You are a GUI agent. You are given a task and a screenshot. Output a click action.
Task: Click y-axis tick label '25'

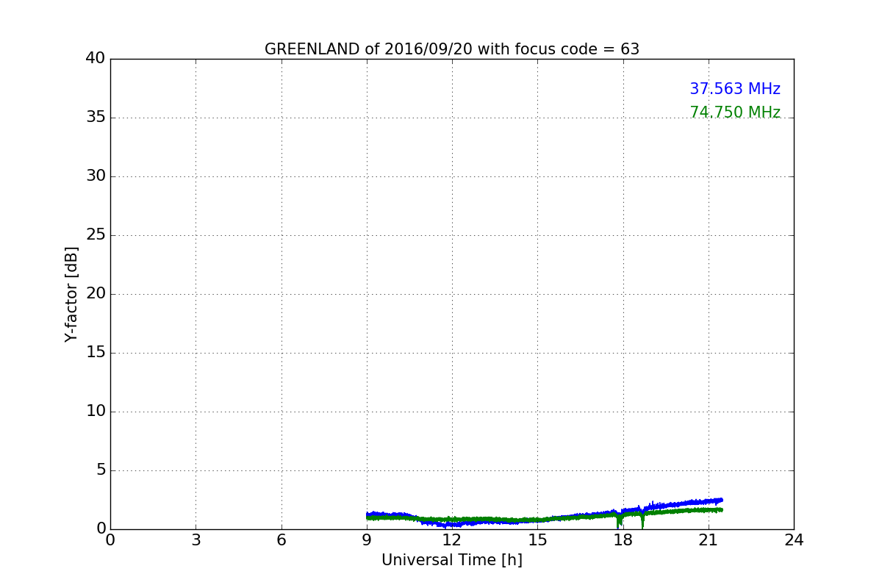pyautogui.click(x=96, y=234)
